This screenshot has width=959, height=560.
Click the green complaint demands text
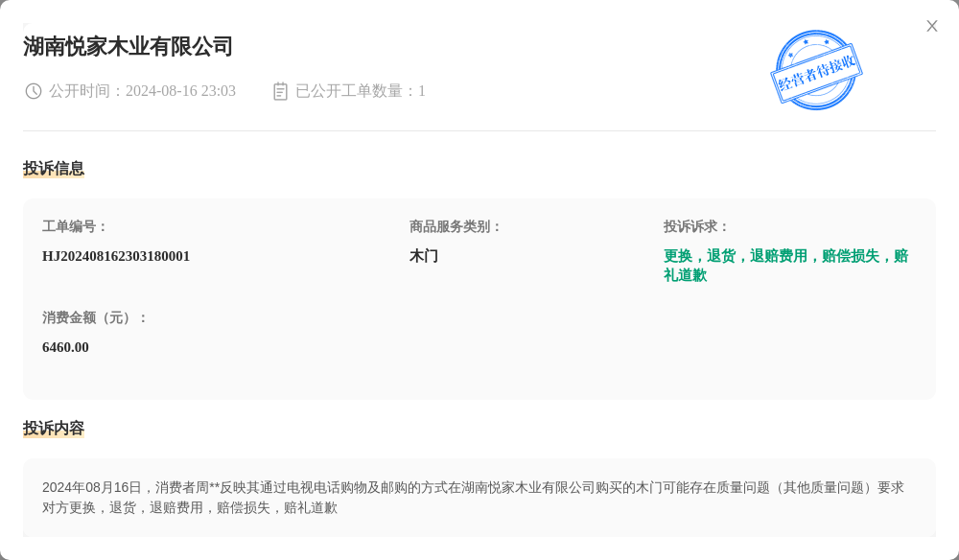click(785, 266)
